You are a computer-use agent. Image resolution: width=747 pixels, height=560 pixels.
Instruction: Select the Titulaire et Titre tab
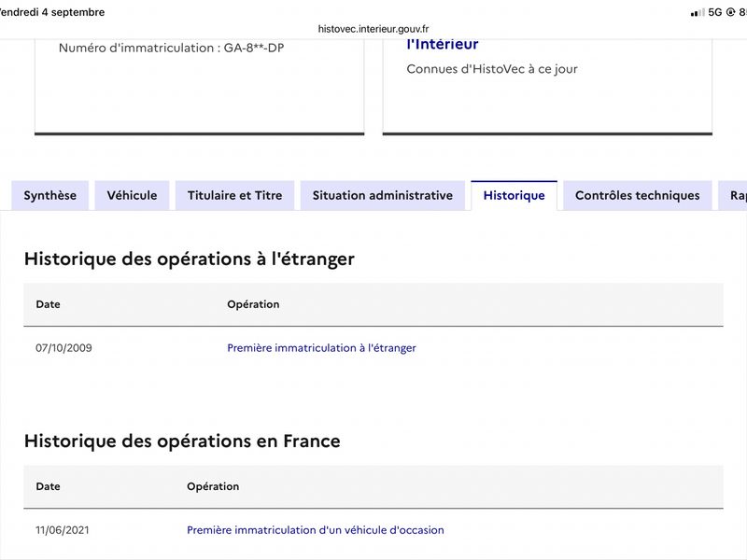[235, 195]
